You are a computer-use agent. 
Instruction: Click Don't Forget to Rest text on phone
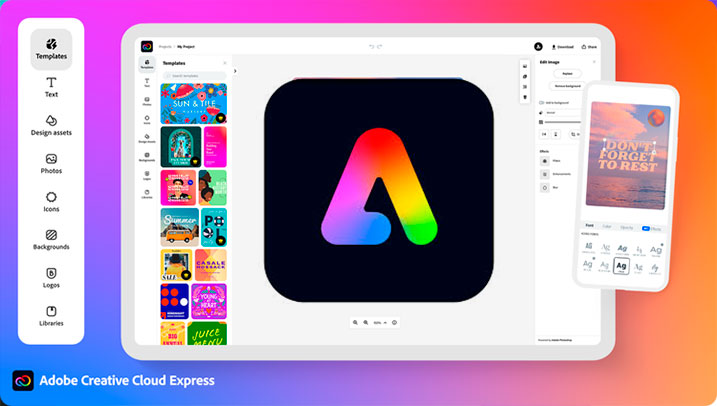627,156
